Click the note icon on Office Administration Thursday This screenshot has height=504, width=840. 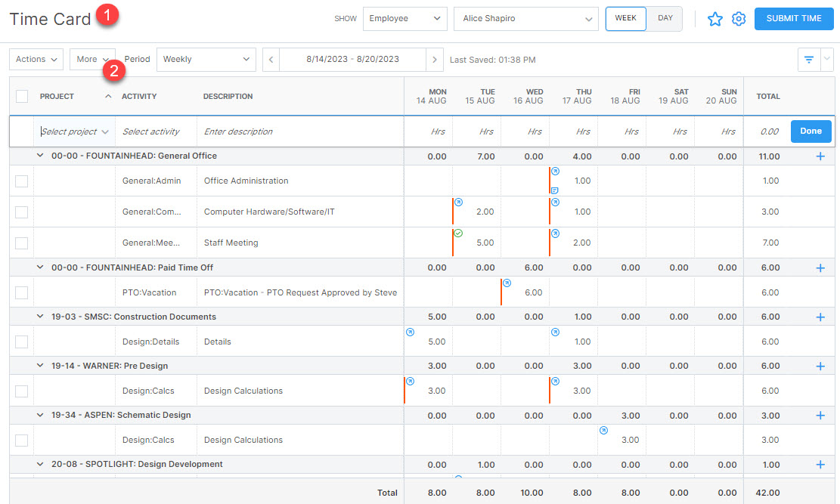pyautogui.click(x=555, y=190)
